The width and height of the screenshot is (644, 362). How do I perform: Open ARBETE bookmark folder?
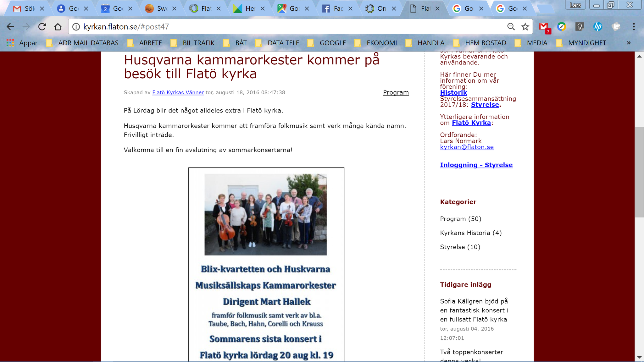coord(145,43)
